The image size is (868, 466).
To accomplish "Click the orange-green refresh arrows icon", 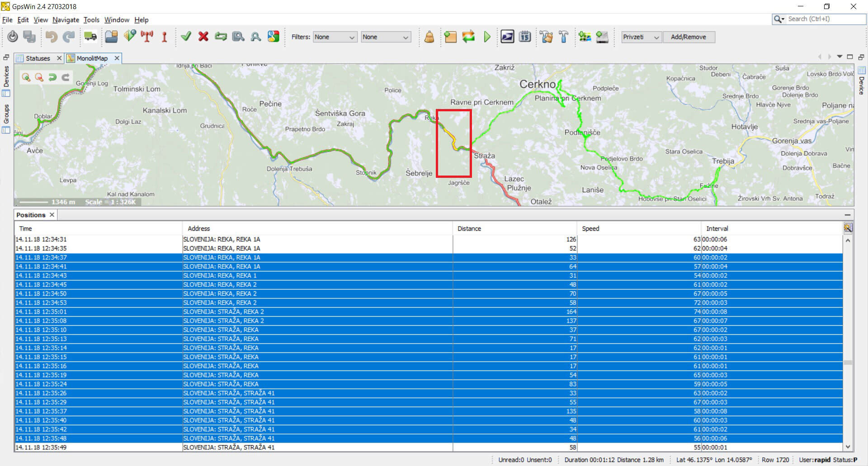I will (468, 37).
